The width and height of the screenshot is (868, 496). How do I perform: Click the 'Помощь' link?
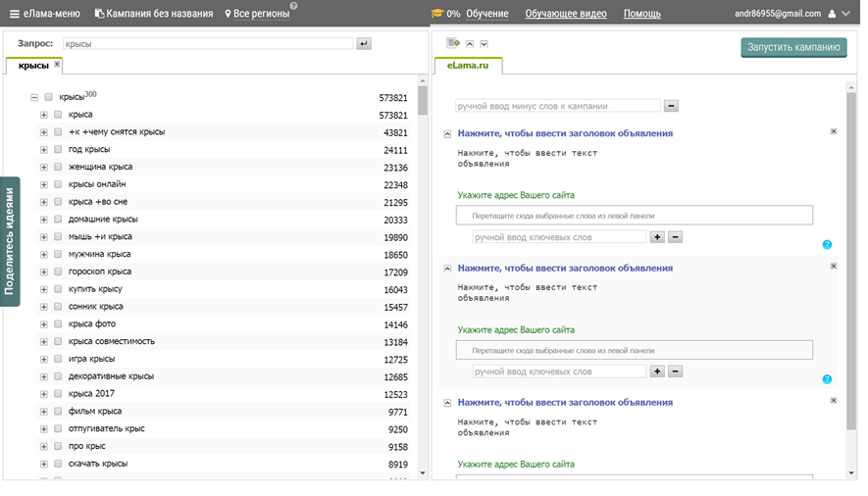(642, 14)
